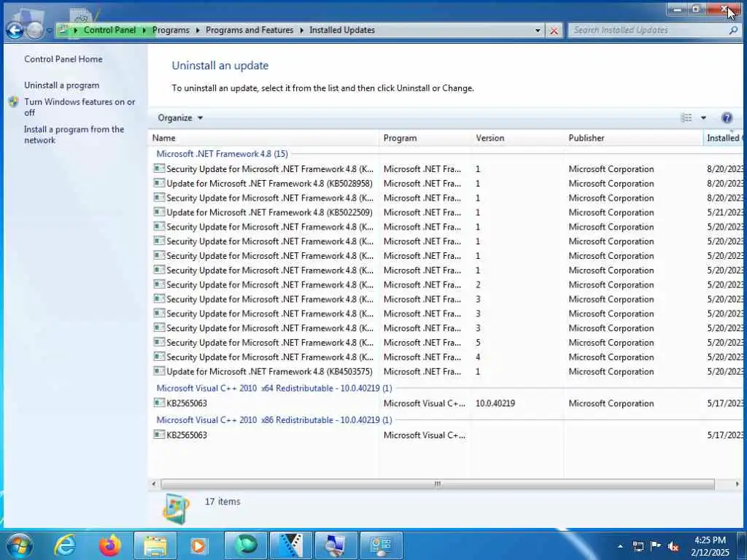The width and height of the screenshot is (747, 560).
Task: Click the Programs breadcrumb
Action: pos(171,30)
